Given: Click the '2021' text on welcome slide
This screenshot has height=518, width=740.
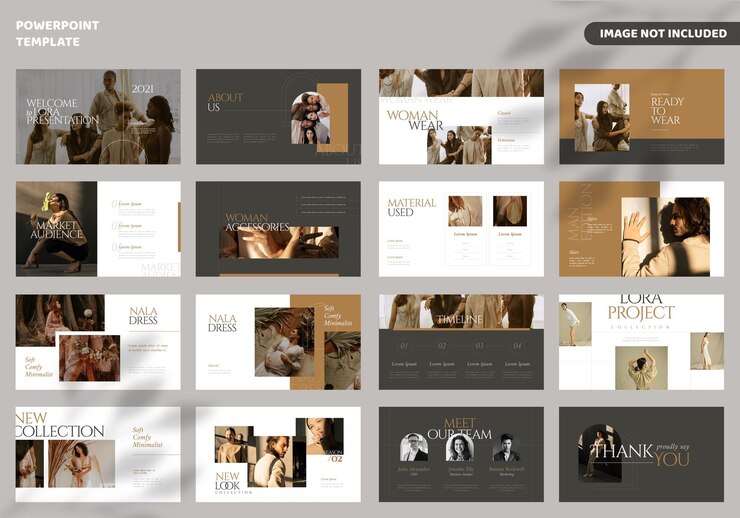Looking at the screenshot, I should [143, 89].
